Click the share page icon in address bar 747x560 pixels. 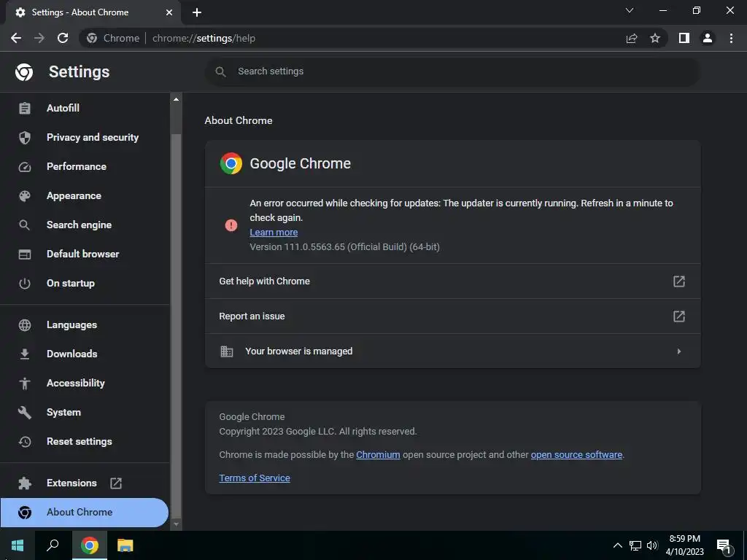point(632,38)
